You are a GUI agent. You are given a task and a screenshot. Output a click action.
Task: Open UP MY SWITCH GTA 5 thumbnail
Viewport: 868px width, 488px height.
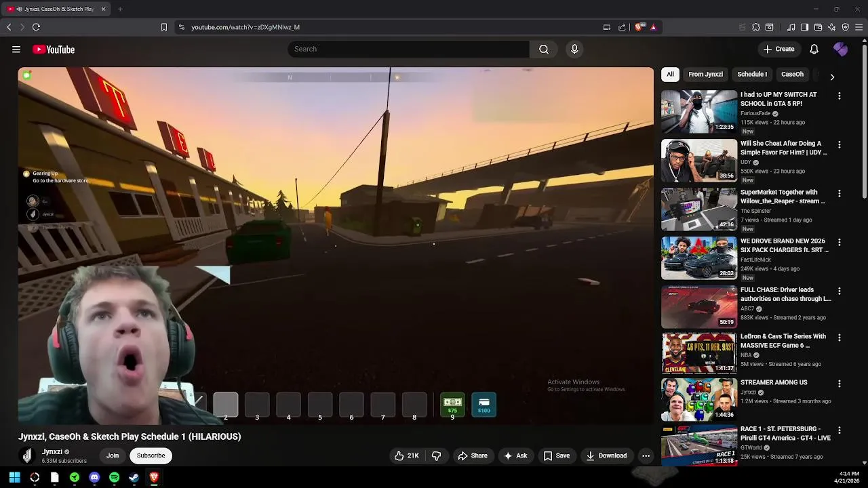click(699, 112)
